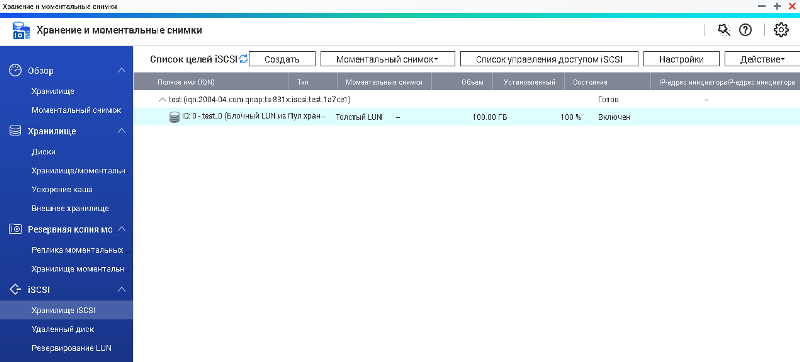The height and width of the screenshot is (362, 800).
Task: Collapse the iSCSI sidebar section
Action: point(121,289)
